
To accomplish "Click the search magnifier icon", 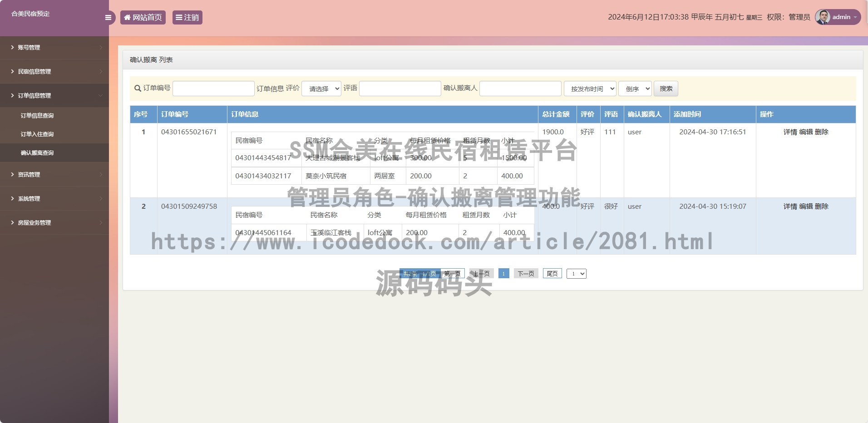I will click(x=138, y=89).
